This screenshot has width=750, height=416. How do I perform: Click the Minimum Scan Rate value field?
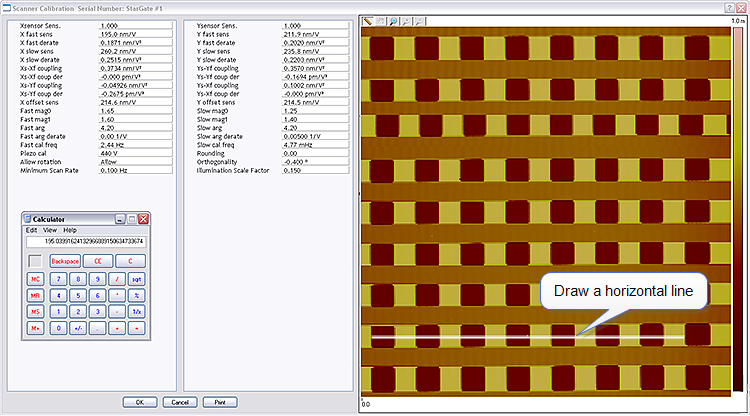[x=136, y=171]
